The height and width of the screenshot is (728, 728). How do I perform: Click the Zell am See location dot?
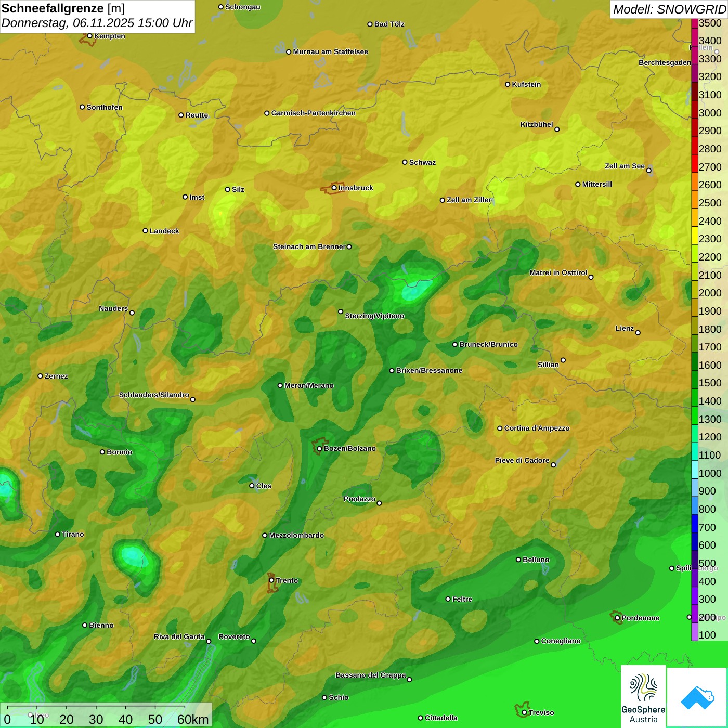coord(648,171)
